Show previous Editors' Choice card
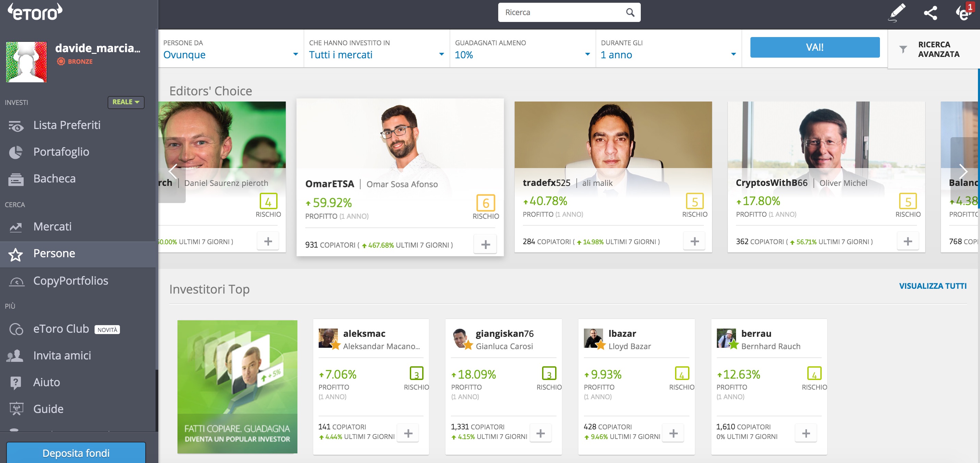The height and width of the screenshot is (463, 980). (x=172, y=171)
